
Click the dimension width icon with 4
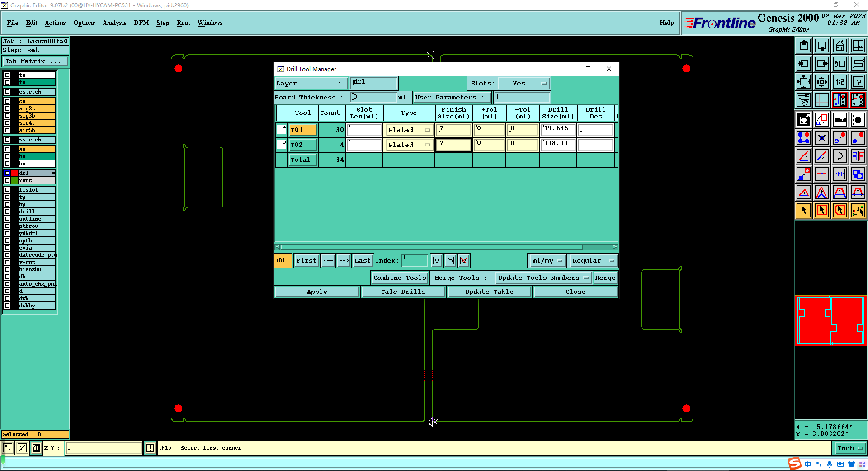pyautogui.click(x=840, y=174)
